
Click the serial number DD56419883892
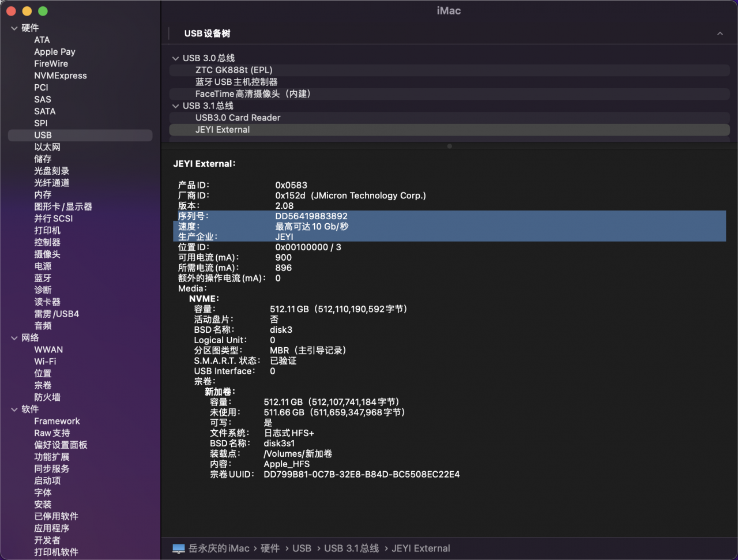311,216
